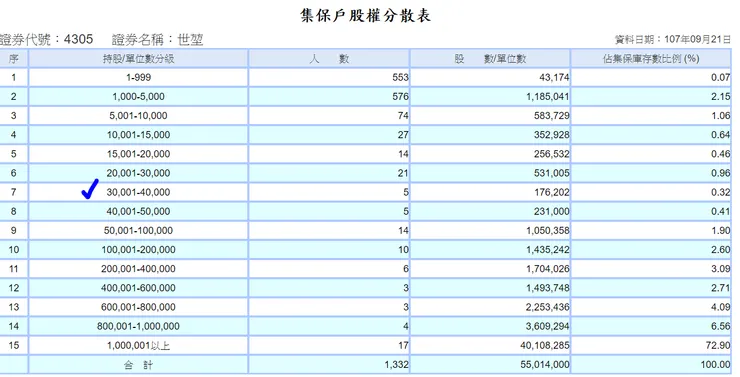The image size is (740, 377).
Task: Click the percentage value 6.56
Action: pos(721,326)
